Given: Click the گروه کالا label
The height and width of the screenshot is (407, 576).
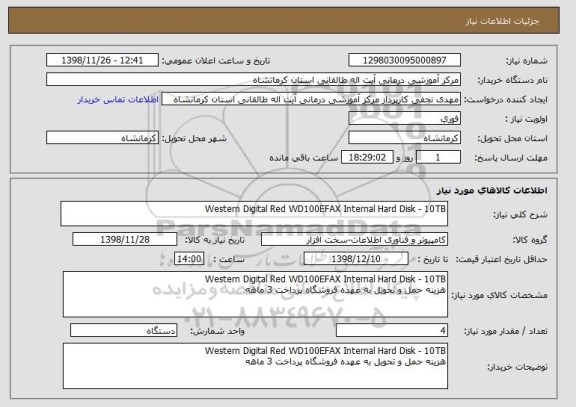Looking at the screenshot, I should tap(530, 240).
